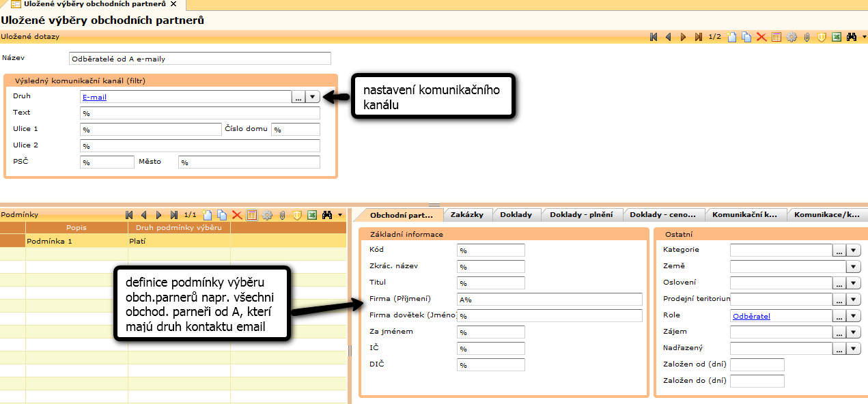
Task: Delete record with red X in Uložené dotazy toolbar
Action: pos(761,37)
